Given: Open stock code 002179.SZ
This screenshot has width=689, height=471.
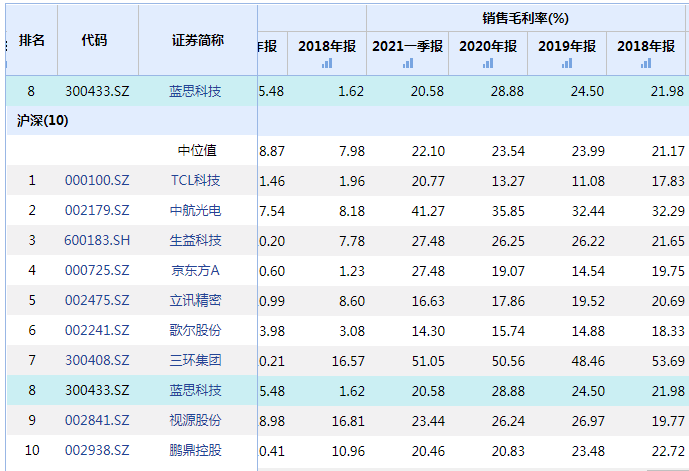Looking at the screenshot, I should click(x=97, y=210).
